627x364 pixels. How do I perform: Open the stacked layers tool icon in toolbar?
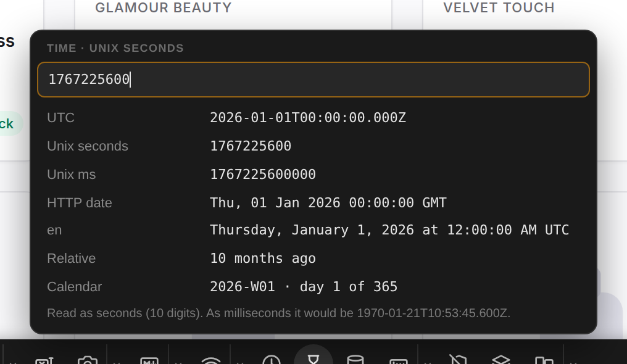(x=501, y=359)
